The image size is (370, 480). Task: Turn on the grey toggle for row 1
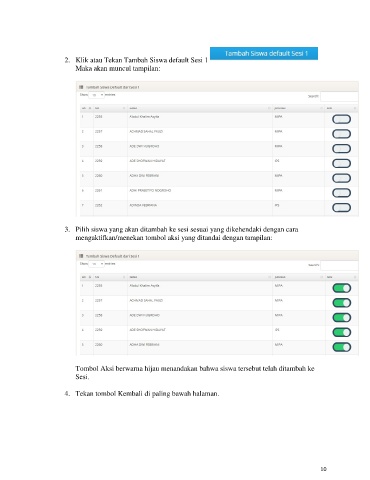coord(341,119)
